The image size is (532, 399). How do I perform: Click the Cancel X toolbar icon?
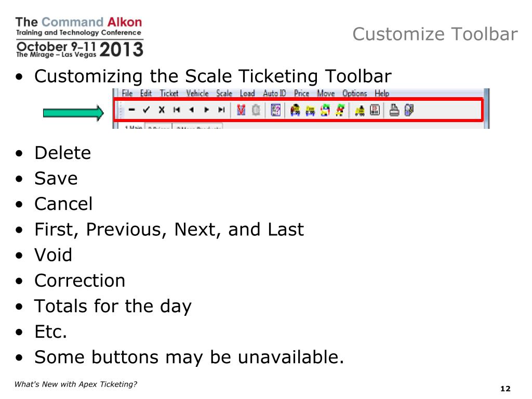click(162, 110)
